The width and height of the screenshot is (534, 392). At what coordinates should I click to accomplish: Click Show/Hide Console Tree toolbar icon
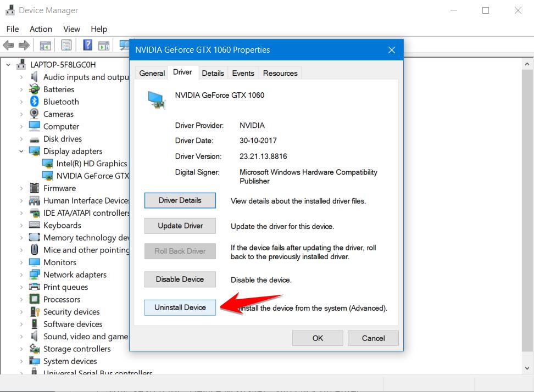click(45, 45)
